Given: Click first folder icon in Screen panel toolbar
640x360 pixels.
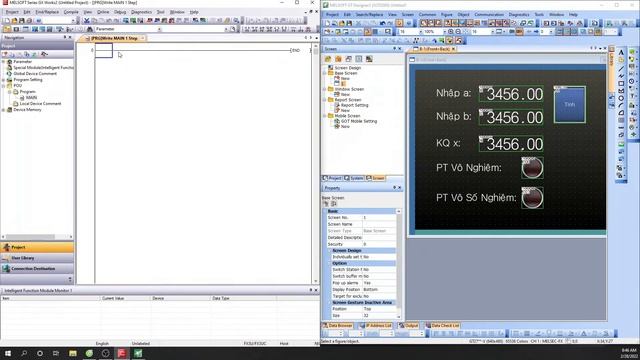Looking at the screenshot, I should (328, 59).
